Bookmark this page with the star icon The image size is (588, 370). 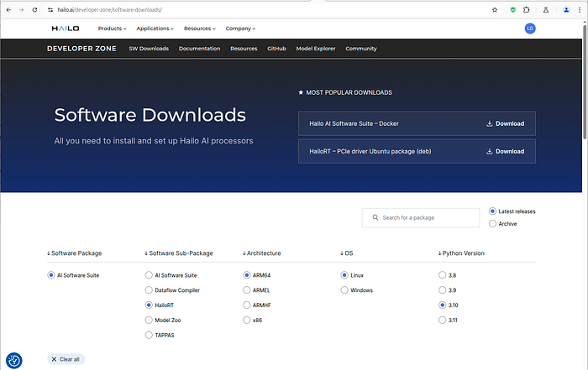click(495, 9)
